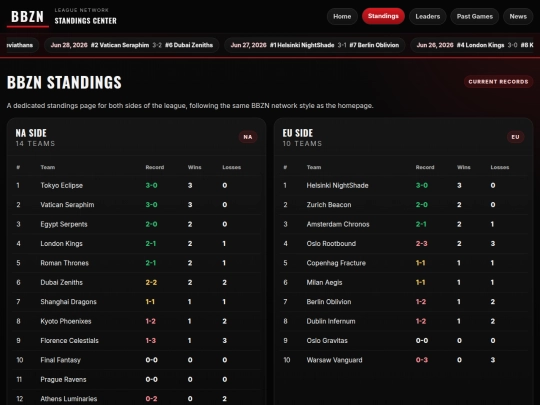This screenshot has width=540, height=405.
Task: Select Warsaw Vanguard team name
Action: pyautogui.click(x=334, y=360)
